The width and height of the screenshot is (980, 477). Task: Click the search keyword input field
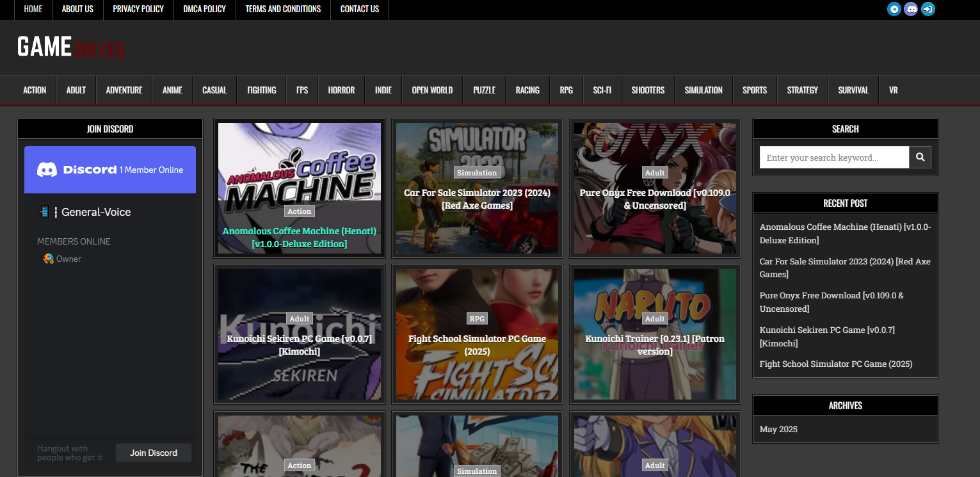tap(834, 158)
